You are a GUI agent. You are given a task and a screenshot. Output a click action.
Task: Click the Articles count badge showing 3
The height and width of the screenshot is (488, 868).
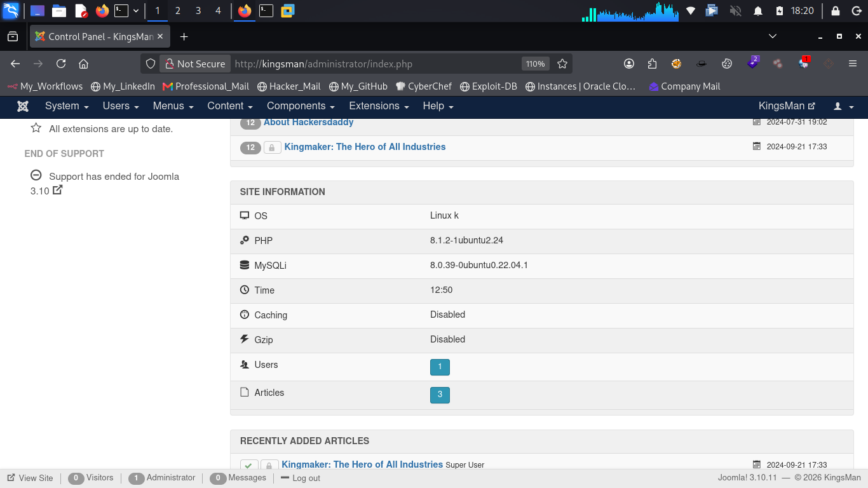coord(440,395)
